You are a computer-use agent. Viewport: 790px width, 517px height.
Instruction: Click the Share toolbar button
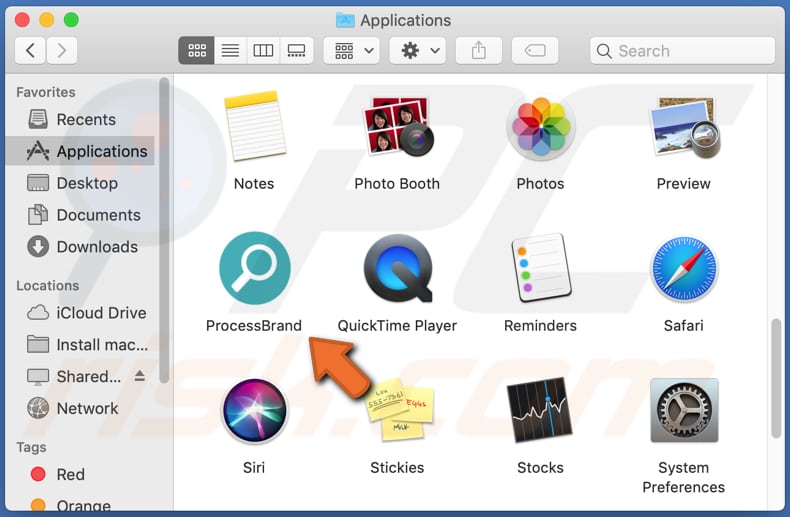[479, 50]
